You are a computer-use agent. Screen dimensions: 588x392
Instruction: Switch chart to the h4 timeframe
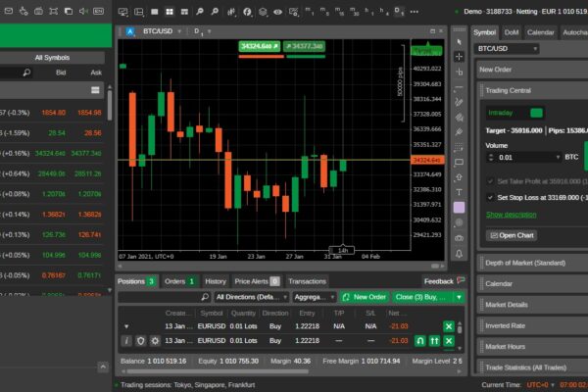coord(384,12)
